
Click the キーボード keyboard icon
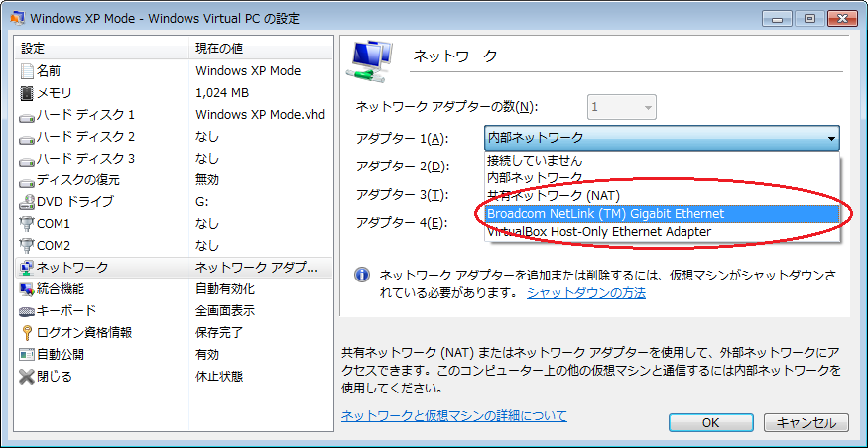click(27, 310)
